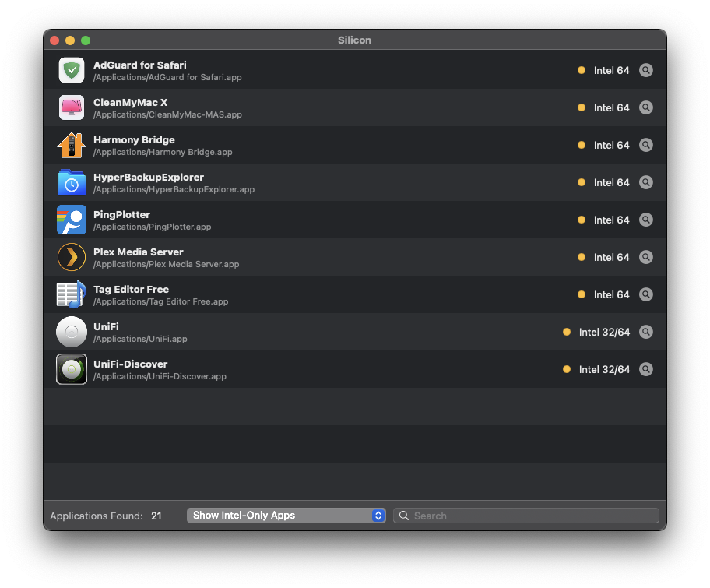Click yellow status dot for UniFi-Discover
The width and height of the screenshot is (710, 588).
tap(567, 369)
